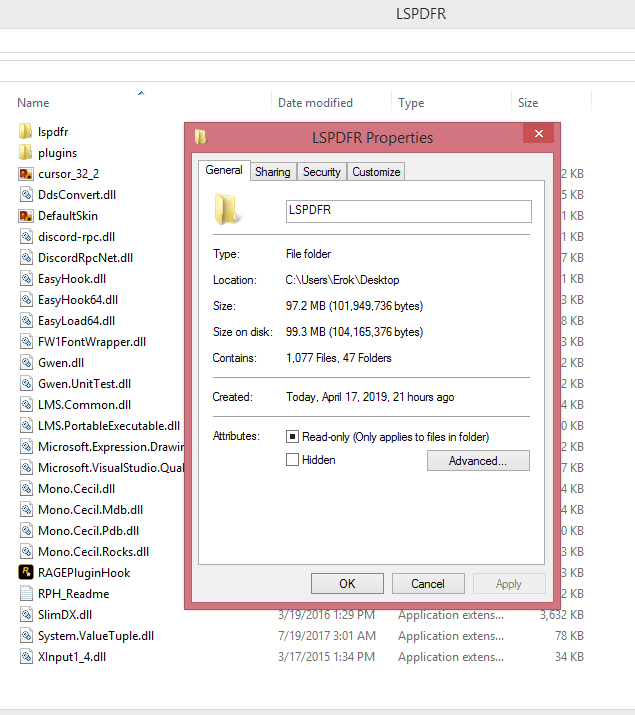Toggle the Read-only attribute checkbox
Viewport: 635px width, 715px height.
pyautogui.click(x=292, y=436)
